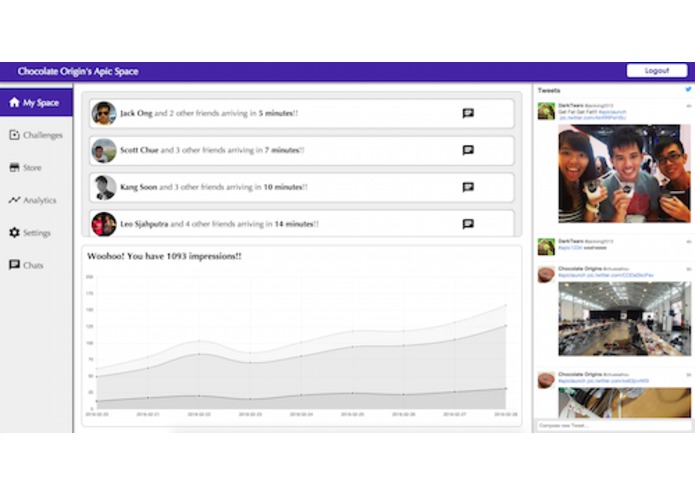This screenshot has height=494, width=695.
Task: Open Chats in sidebar
Action: [x=36, y=265]
